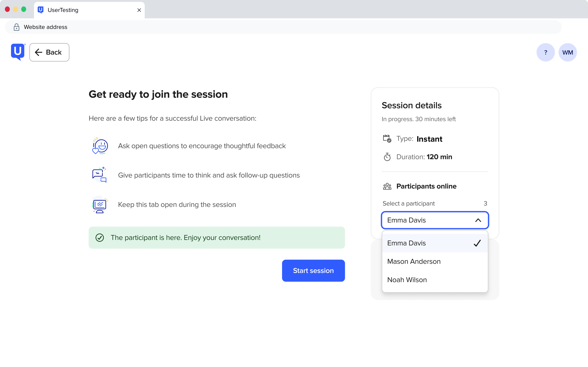Go back with the Back button
Screen dimensions: 588x367
(49, 52)
